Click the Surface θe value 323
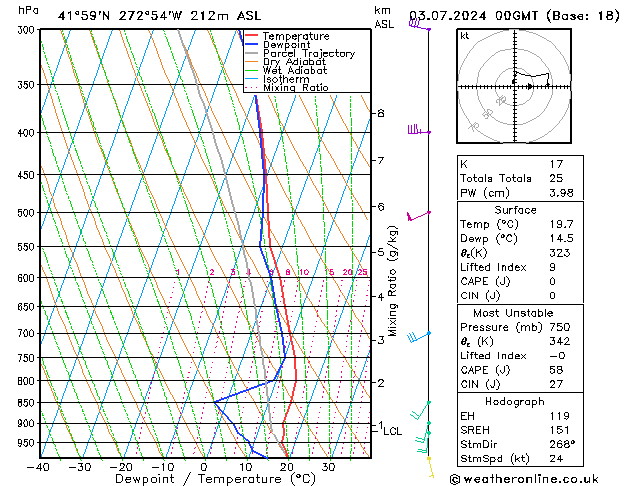Image resolution: width=629 pixels, height=486 pixels. coord(560,253)
